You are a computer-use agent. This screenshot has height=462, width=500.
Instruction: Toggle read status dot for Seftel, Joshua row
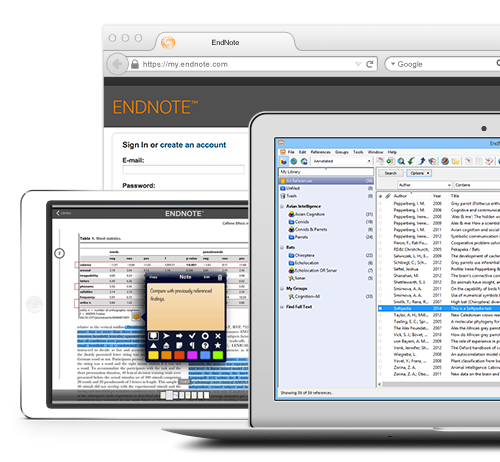pyautogui.click(x=380, y=269)
